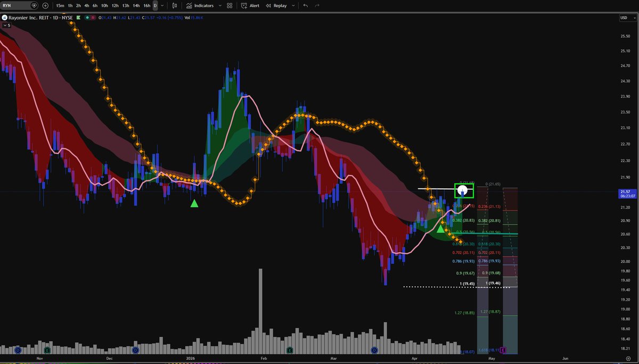639x364 pixels.
Task: Switch chart to 10h interval
Action: tap(104, 5)
